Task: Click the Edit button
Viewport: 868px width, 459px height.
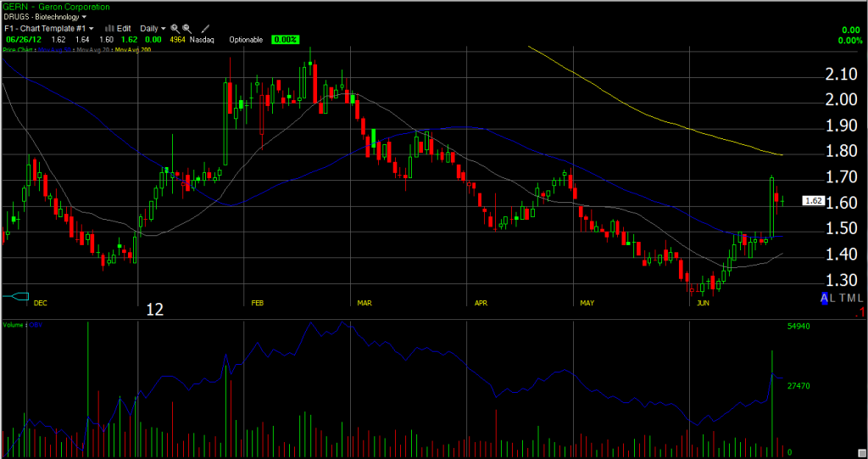Action: coord(124,28)
